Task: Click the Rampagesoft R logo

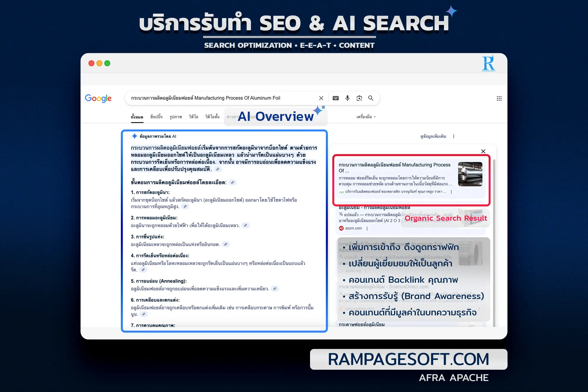Action: click(x=489, y=63)
